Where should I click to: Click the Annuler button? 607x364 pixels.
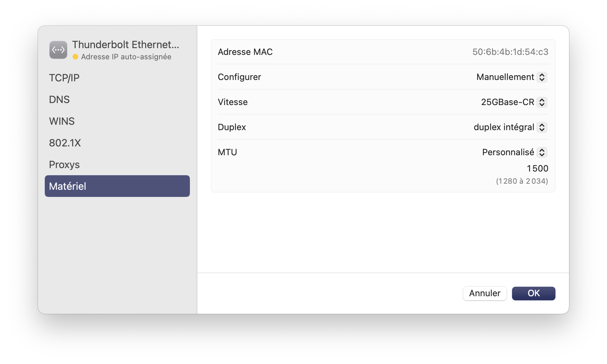tap(485, 294)
